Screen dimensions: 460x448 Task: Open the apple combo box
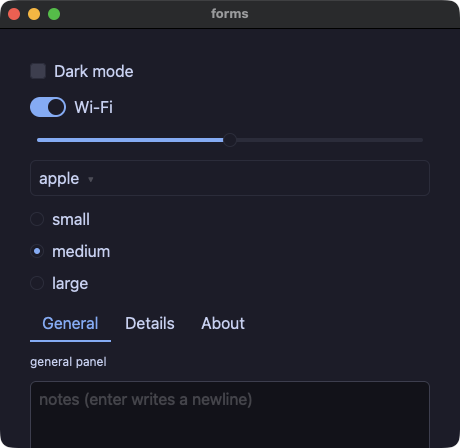click(x=230, y=178)
